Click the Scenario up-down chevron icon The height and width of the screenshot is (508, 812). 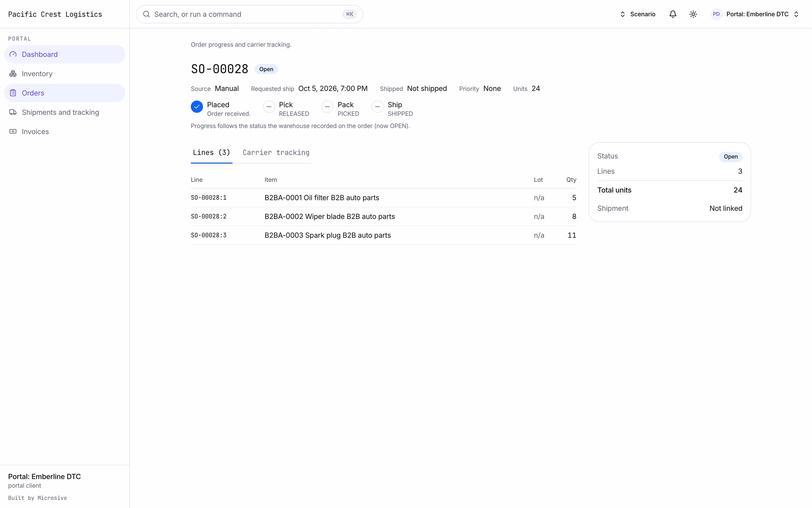click(622, 14)
